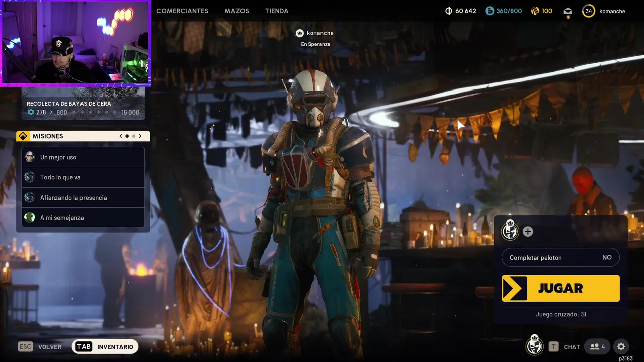This screenshot has height=362, width=644.
Task: Toggle Completar pelotón option
Action: coord(560,257)
